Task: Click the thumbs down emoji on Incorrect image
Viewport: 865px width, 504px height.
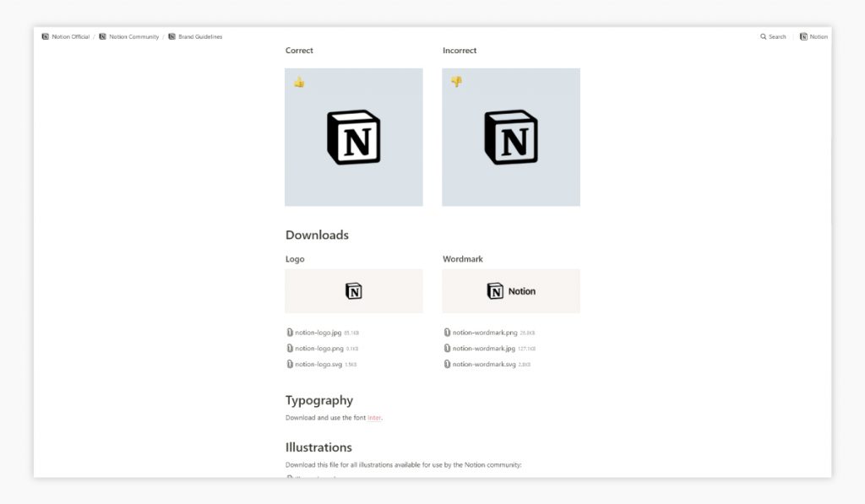Action: click(456, 82)
